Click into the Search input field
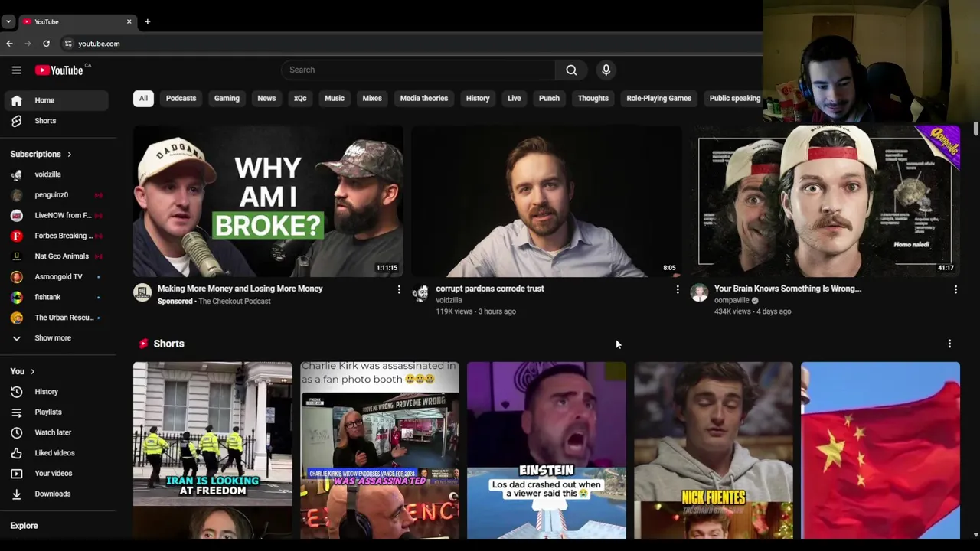Screen dimensions: 980x551 pyautogui.click(x=418, y=70)
